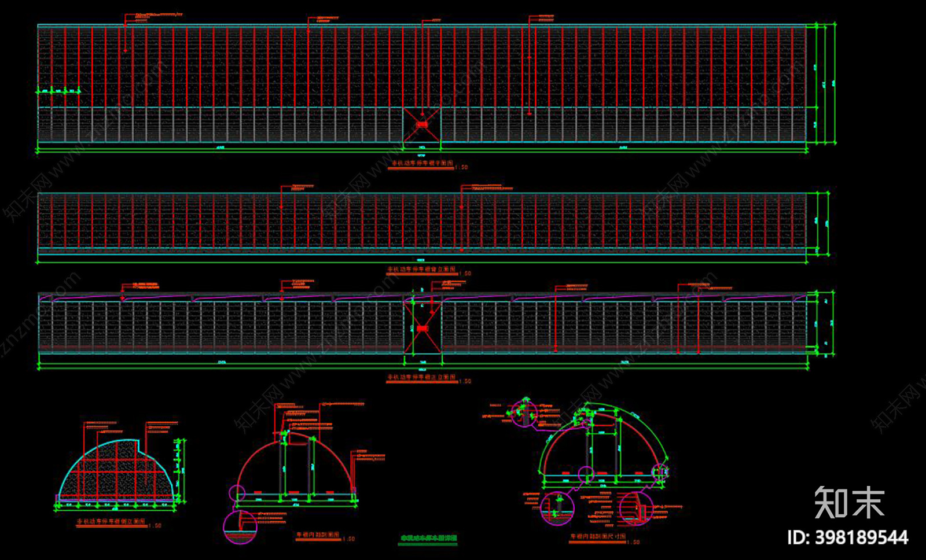The width and height of the screenshot is (926, 560).
Task: Select the magenta detail circle below the red arch section
Action: pos(240,527)
